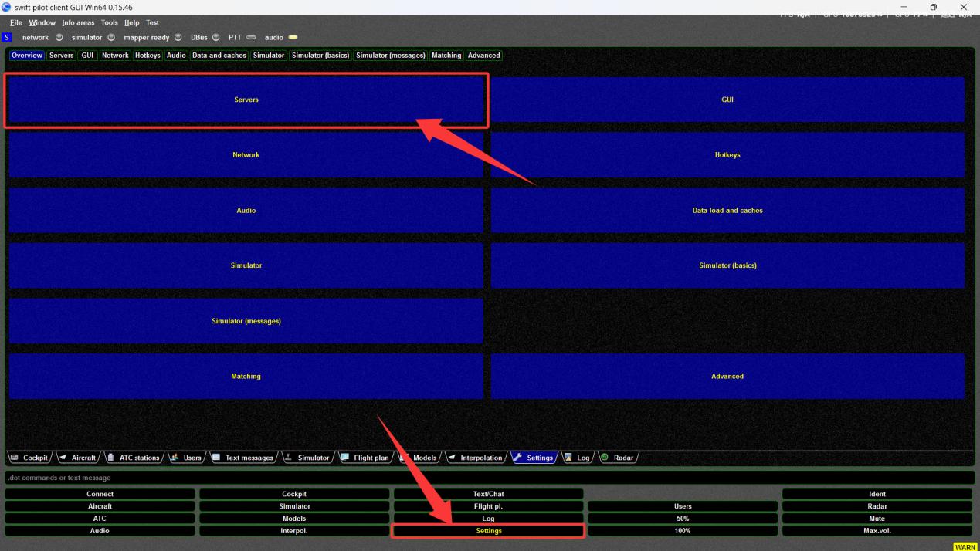Set volume to 50% button

(683, 519)
